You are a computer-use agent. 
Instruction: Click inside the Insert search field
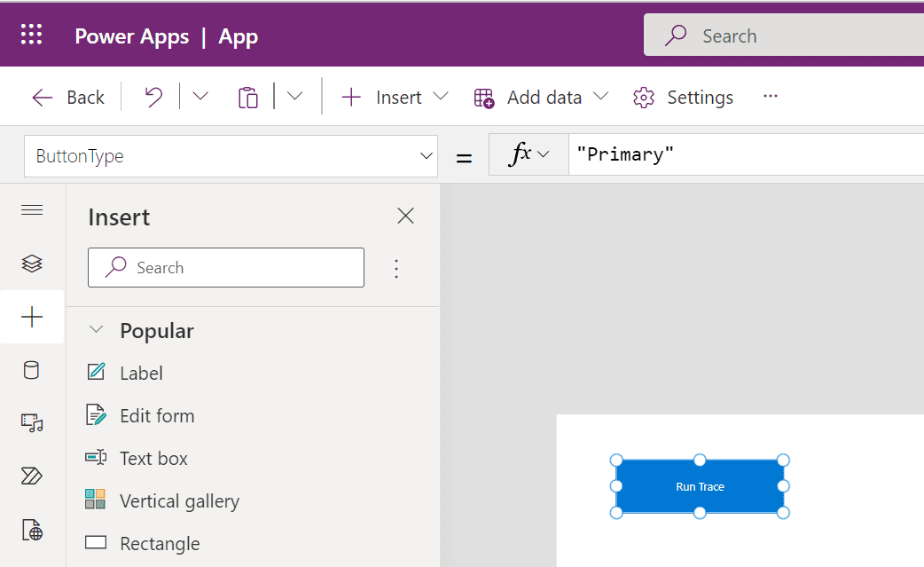[225, 267]
